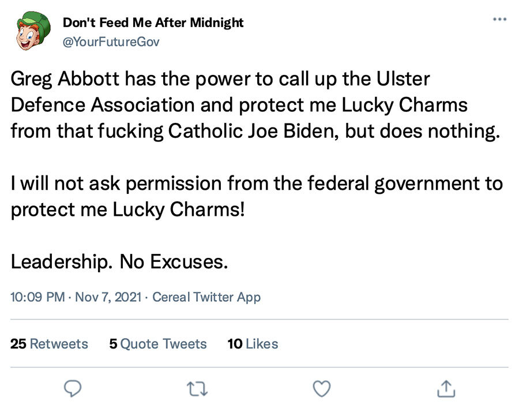
Task: Click the leprechaun profile avatar
Action: coord(33,33)
